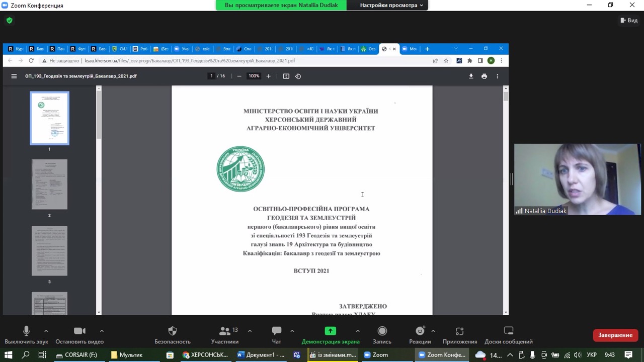Open ХЕРСОНСЬК Chrome taskbar item
The image size is (644, 362).
[206, 354]
